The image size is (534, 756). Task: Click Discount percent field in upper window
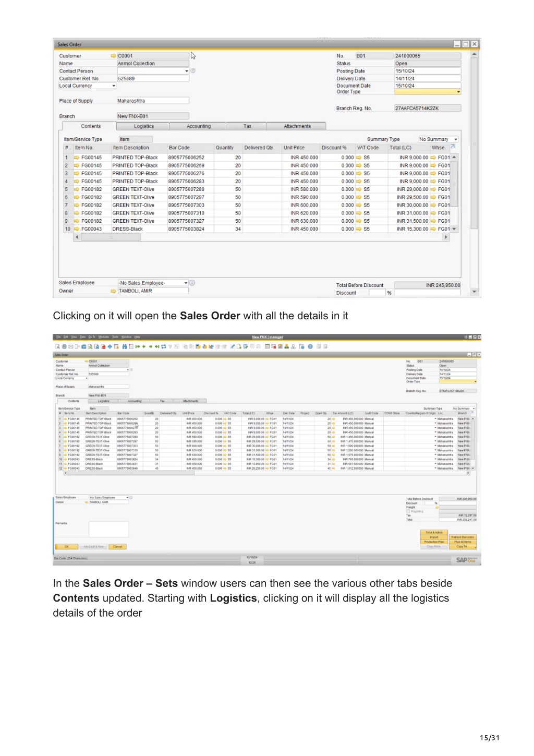pyautogui.click(x=377, y=293)
